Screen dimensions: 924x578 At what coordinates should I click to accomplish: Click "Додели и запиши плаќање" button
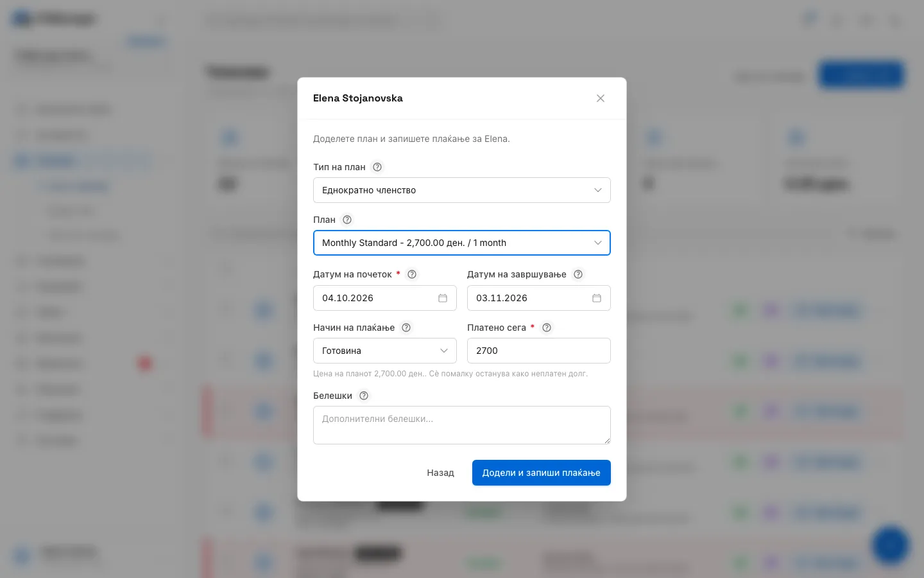click(x=542, y=473)
